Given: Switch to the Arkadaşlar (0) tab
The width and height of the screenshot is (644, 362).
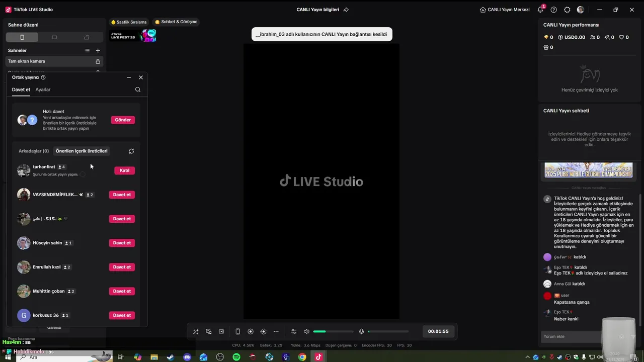Looking at the screenshot, I should (34, 151).
